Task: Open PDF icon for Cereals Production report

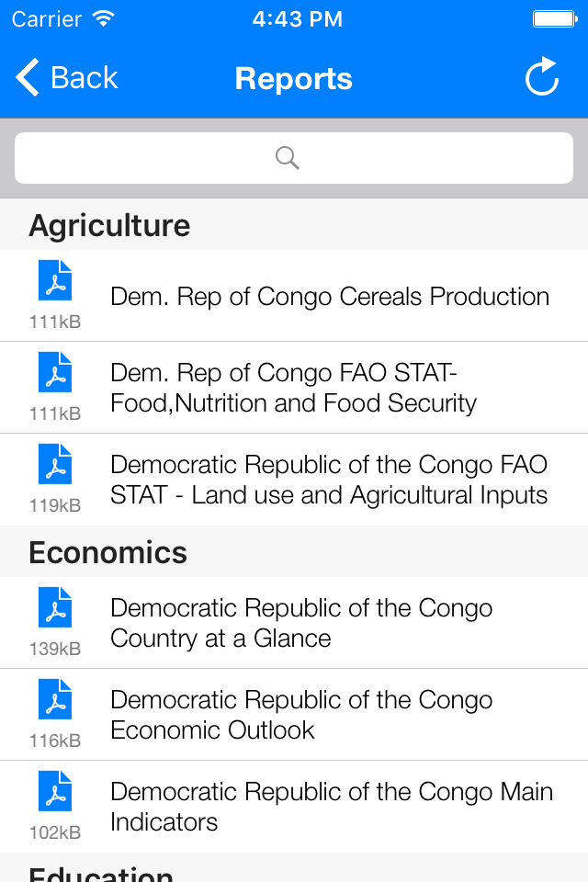Action: pos(55,281)
